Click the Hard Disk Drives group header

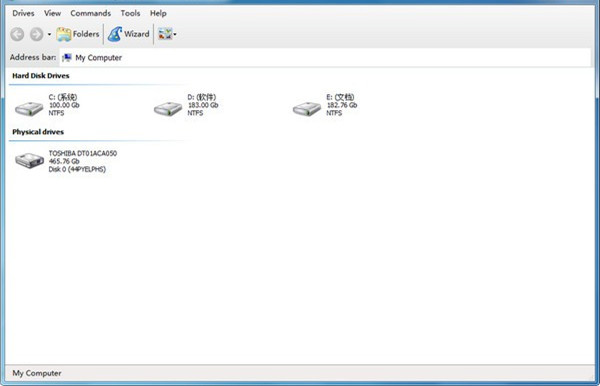pos(41,76)
